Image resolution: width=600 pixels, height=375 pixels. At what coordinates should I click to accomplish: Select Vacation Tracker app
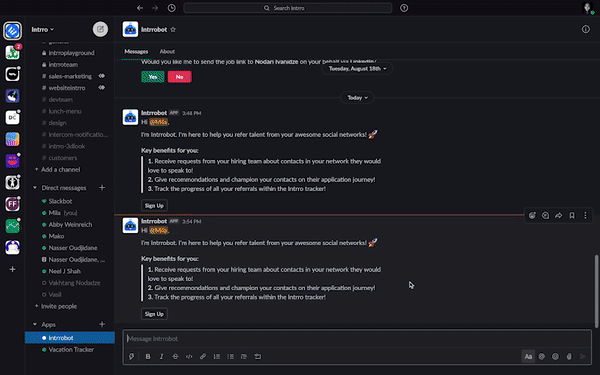coord(70,349)
